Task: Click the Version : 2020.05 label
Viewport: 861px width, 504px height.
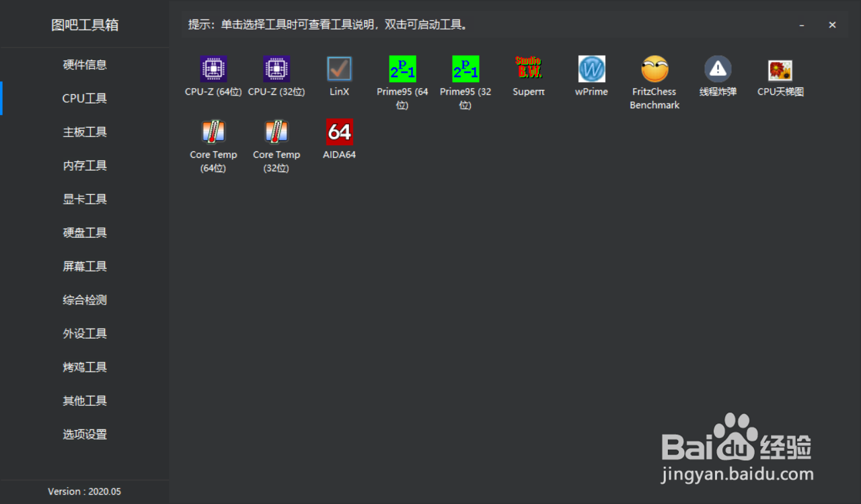Action: 85,491
